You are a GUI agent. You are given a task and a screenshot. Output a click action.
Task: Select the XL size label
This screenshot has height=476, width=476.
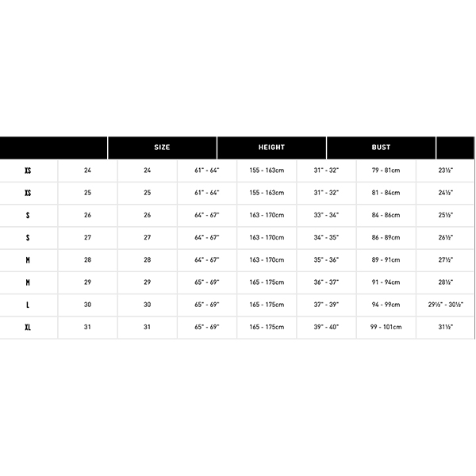coord(28,327)
